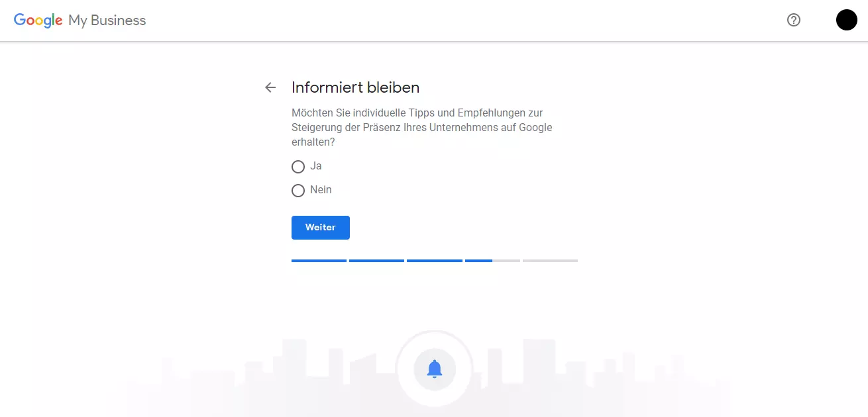Viewport: 868px width, 417px height.
Task: Select the Nein radio button
Action: (x=298, y=191)
